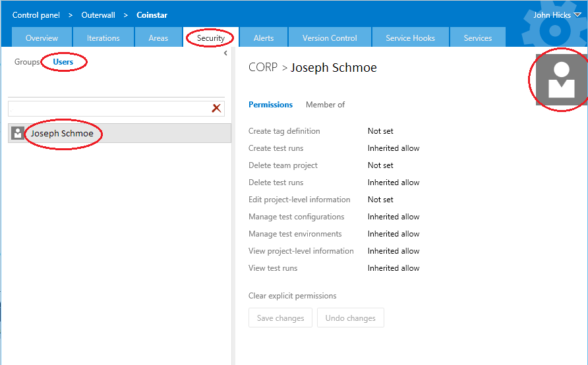Image resolution: width=588 pixels, height=365 pixels.
Task: Click the 'Create tag definition' permission label
Action: 284,131
